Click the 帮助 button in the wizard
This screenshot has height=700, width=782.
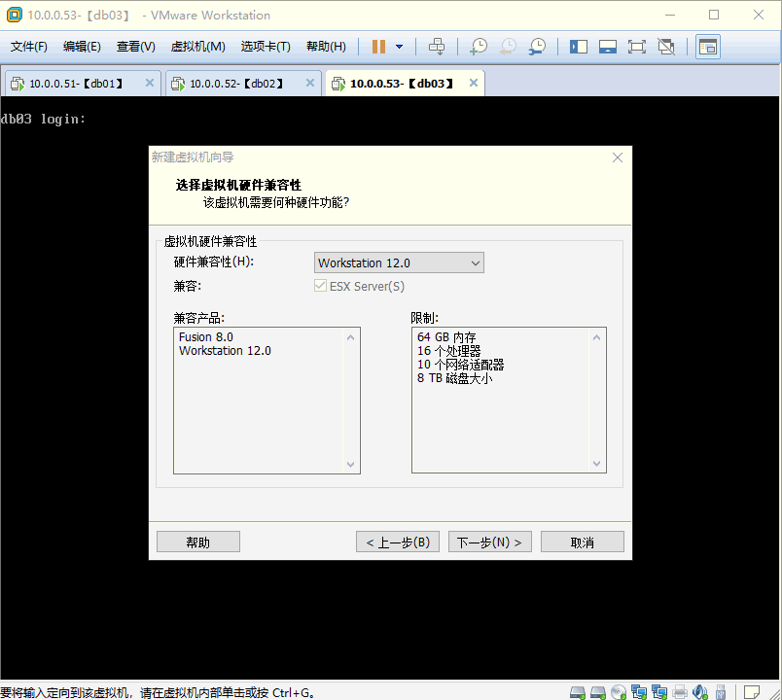[197, 542]
